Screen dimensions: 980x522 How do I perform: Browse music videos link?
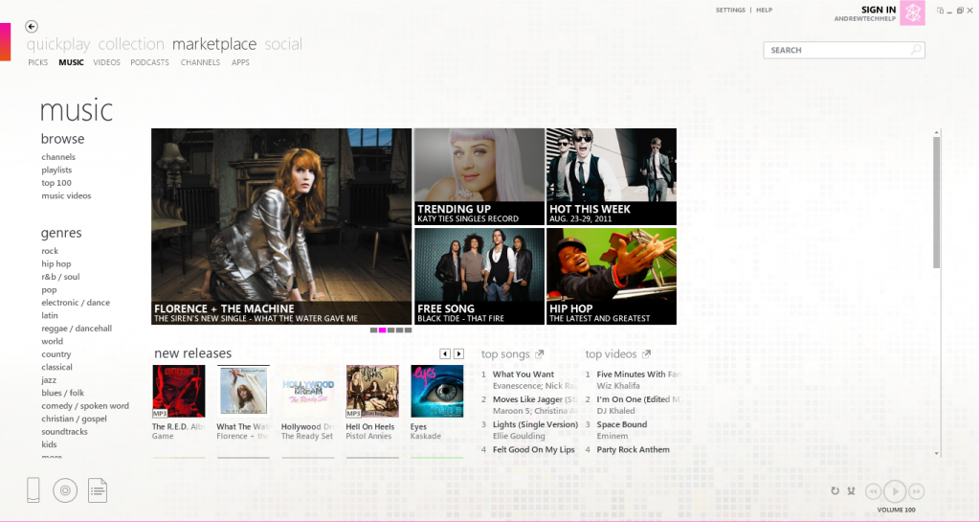tap(66, 195)
